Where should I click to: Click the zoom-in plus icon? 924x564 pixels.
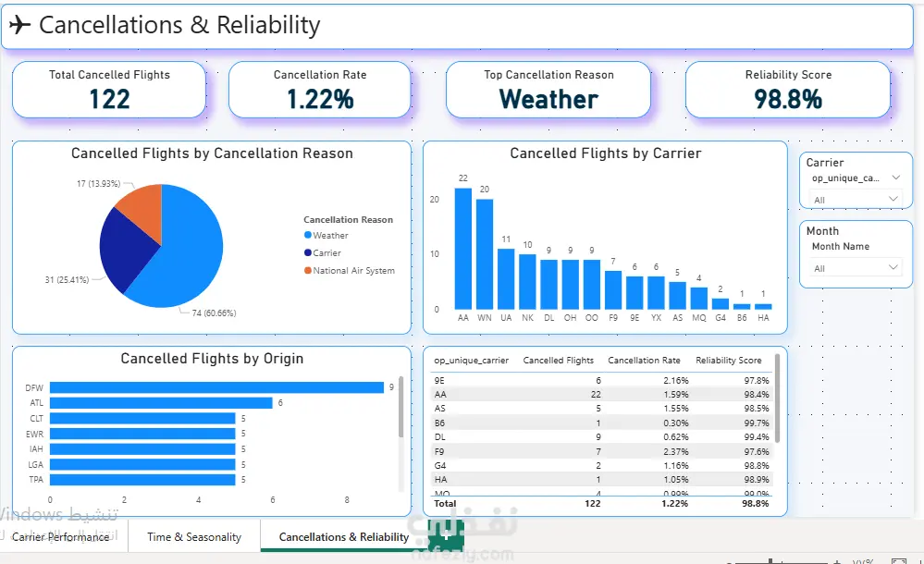(837, 561)
